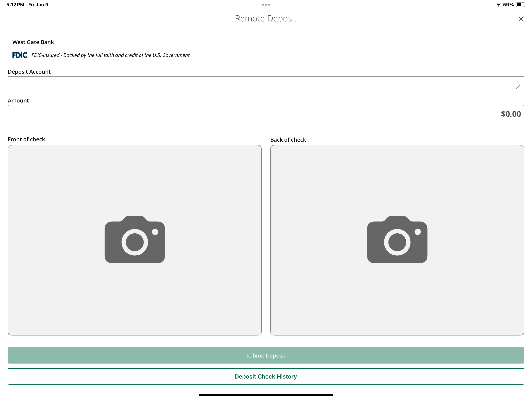Tap the 5:12 PM clock in status bar
The height and width of the screenshot is (399, 532).
[x=15, y=4]
